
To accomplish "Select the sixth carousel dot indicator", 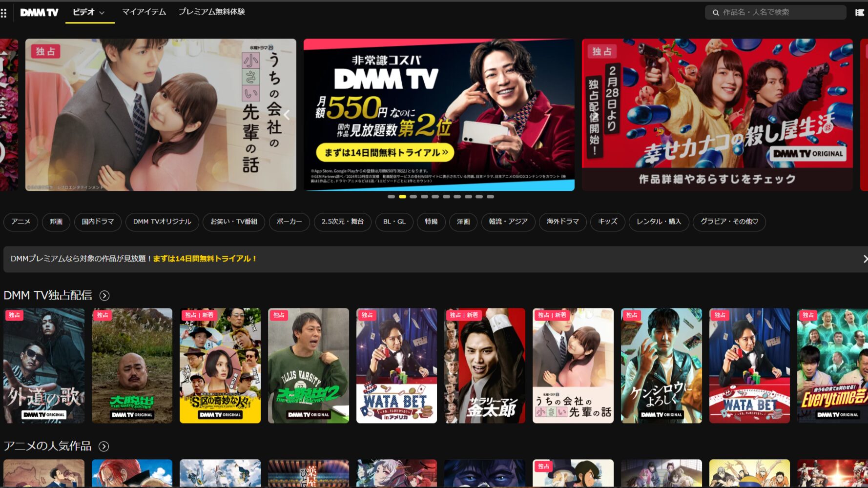I will tap(446, 197).
